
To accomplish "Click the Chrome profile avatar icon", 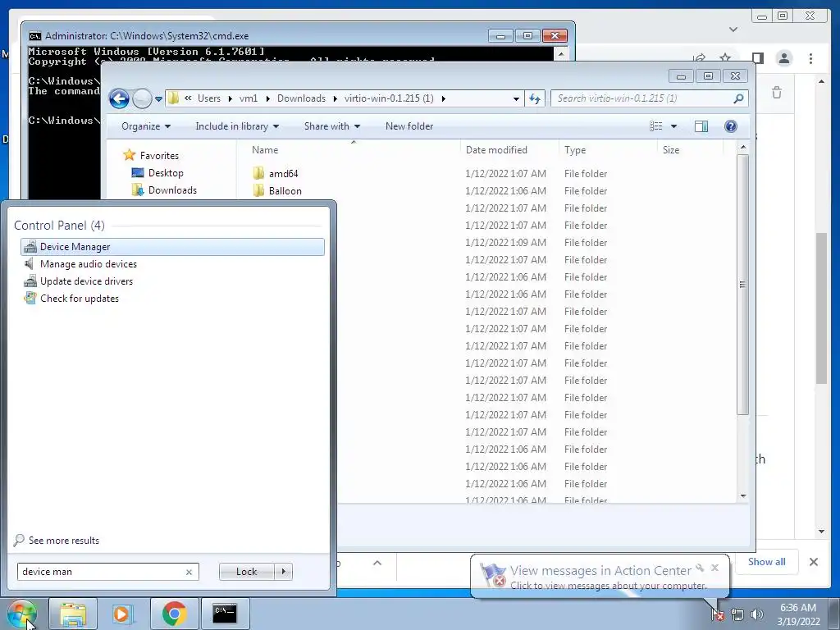I will (783, 58).
